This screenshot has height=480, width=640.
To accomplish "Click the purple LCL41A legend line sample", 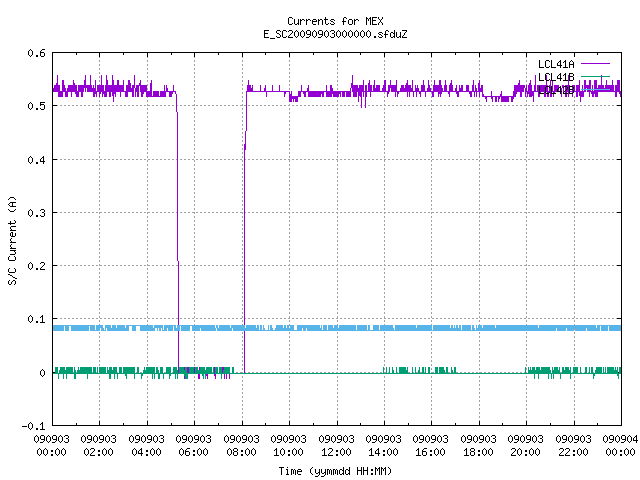I will click(595, 64).
